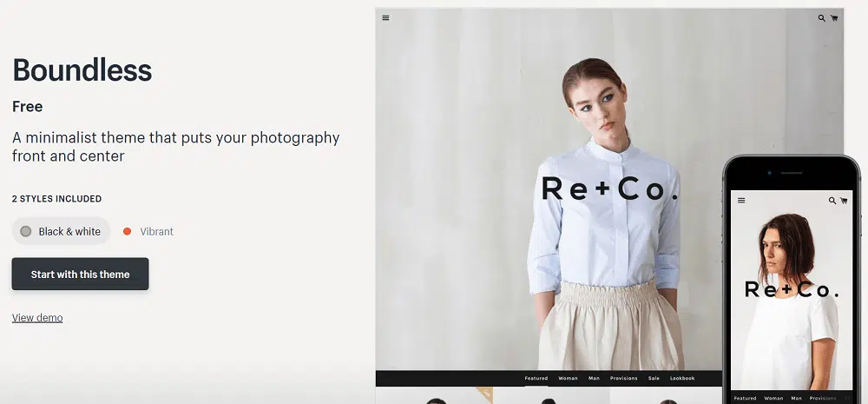Viewport: 868px width, 404px height.
Task: Open the View demo link
Action: click(x=37, y=318)
